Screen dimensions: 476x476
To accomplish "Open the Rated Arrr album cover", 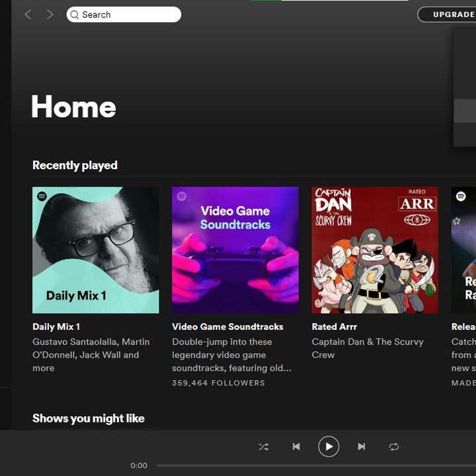I will pyautogui.click(x=375, y=250).
